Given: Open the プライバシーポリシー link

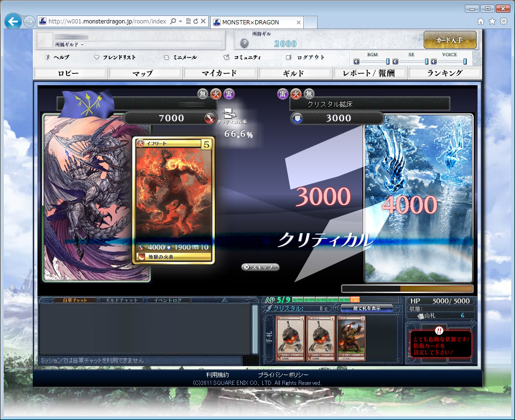Looking at the screenshot, I should (283, 375).
